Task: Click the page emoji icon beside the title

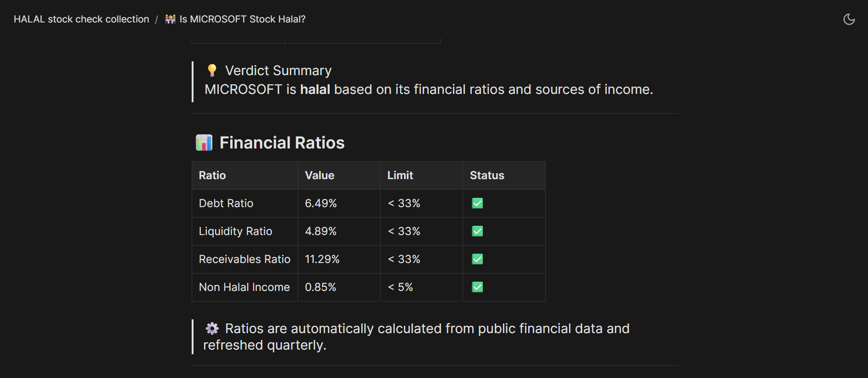Action: coord(170,19)
